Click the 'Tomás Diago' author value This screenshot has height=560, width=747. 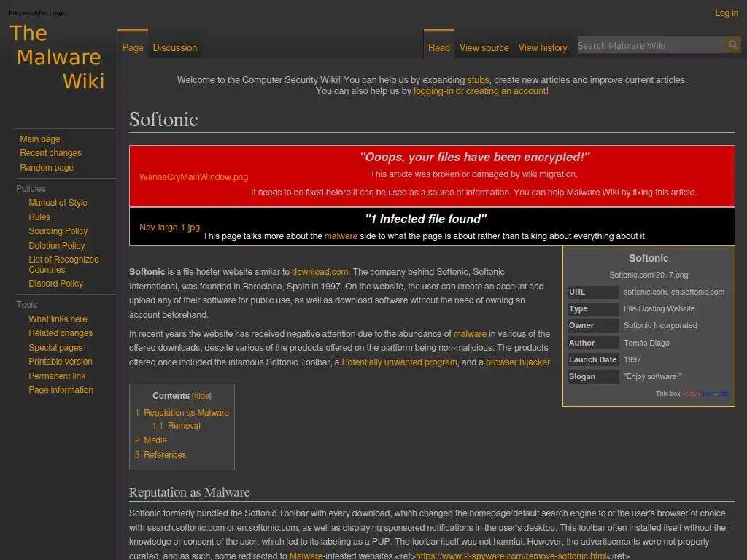pyautogui.click(x=646, y=343)
